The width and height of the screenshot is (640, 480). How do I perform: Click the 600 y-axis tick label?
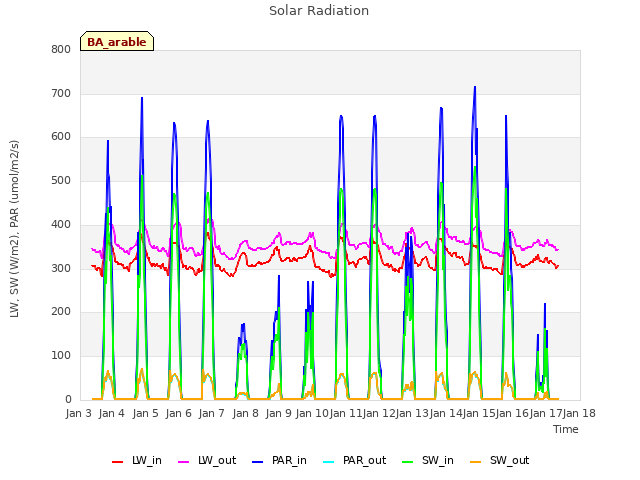coord(61,137)
